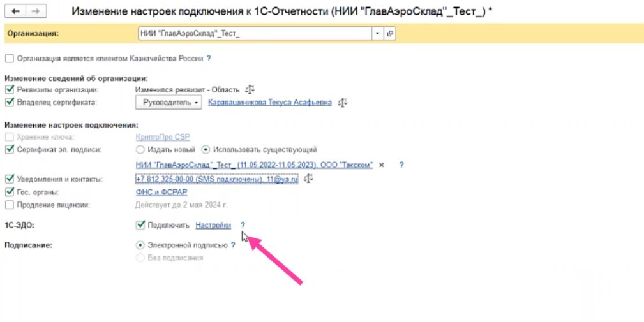The image size is (644, 322).
Task: Click the Организация input field
Action: point(254,33)
